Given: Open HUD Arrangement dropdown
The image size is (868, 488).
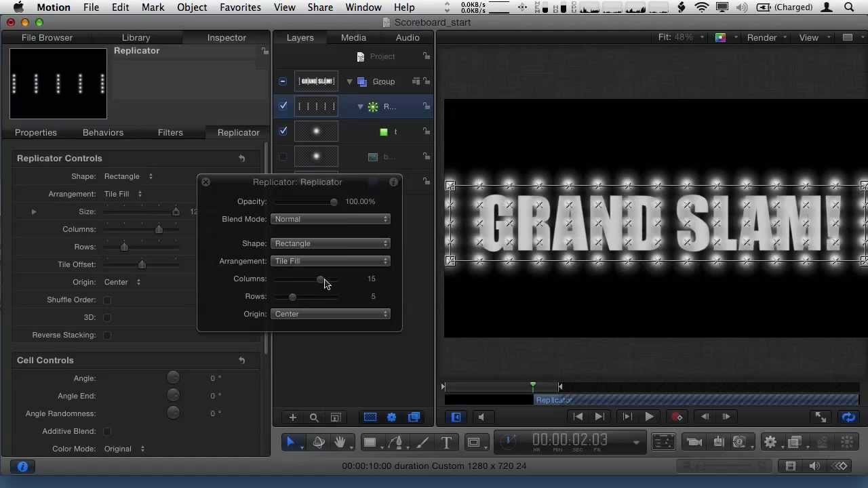Looking at the screenshot, I should click(x=330, y=261).
